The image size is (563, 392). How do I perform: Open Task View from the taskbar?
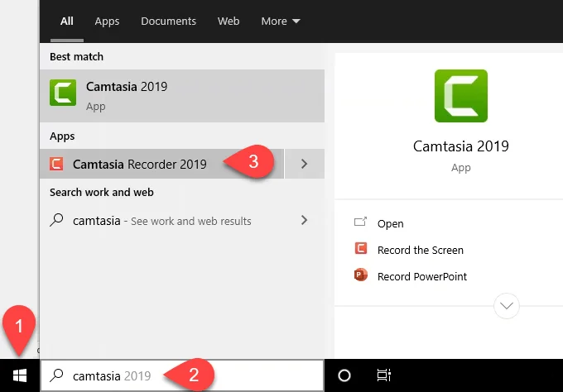[383, 375]
